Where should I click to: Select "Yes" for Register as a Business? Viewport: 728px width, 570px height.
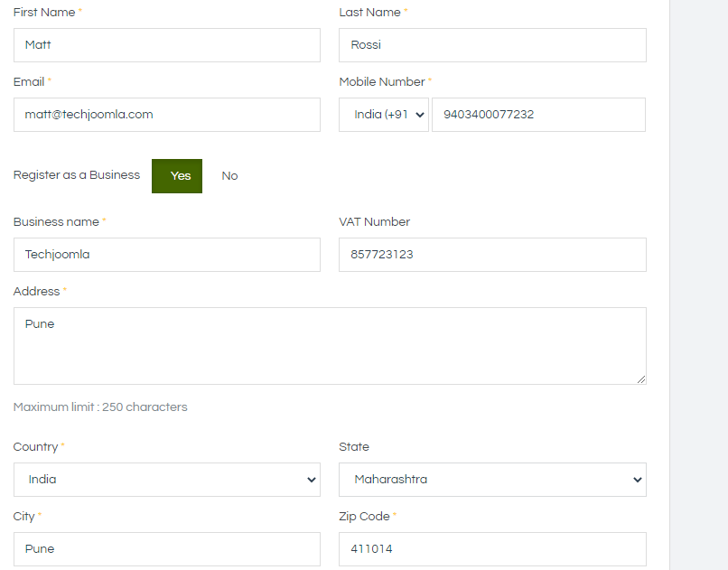pos(176,175)
